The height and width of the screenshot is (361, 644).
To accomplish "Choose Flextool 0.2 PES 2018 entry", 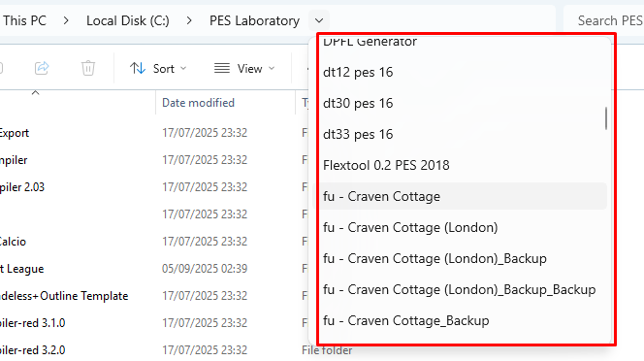I will 463,165.
